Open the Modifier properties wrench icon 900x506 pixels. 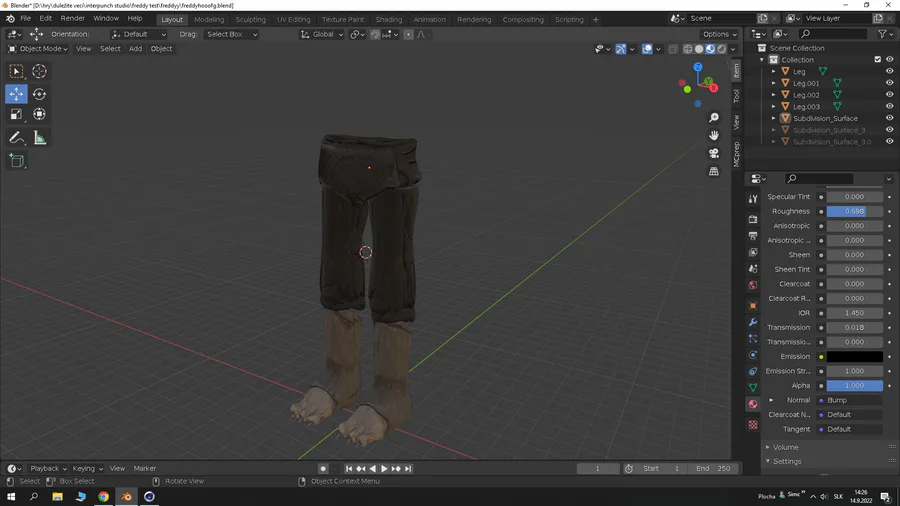pyautogui.click(x=753, y=322)
